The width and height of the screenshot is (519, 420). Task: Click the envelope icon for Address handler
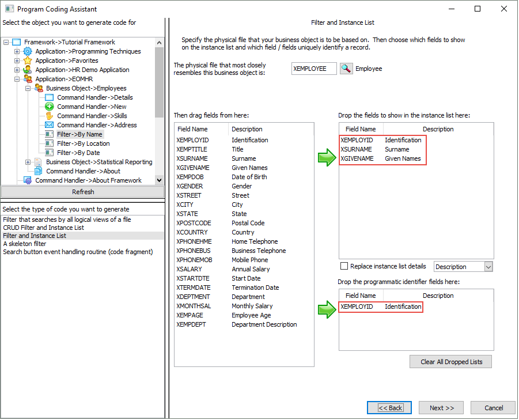(x=50, y=125)
